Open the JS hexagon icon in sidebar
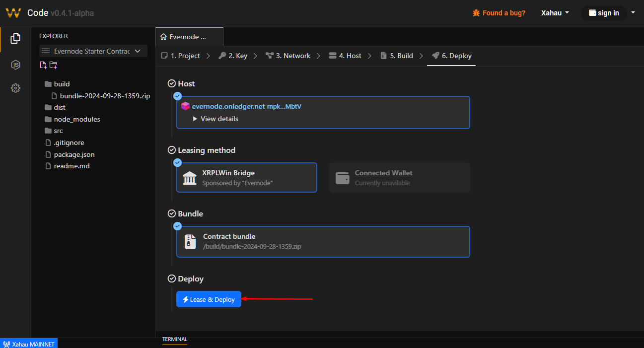 (15, 65)
